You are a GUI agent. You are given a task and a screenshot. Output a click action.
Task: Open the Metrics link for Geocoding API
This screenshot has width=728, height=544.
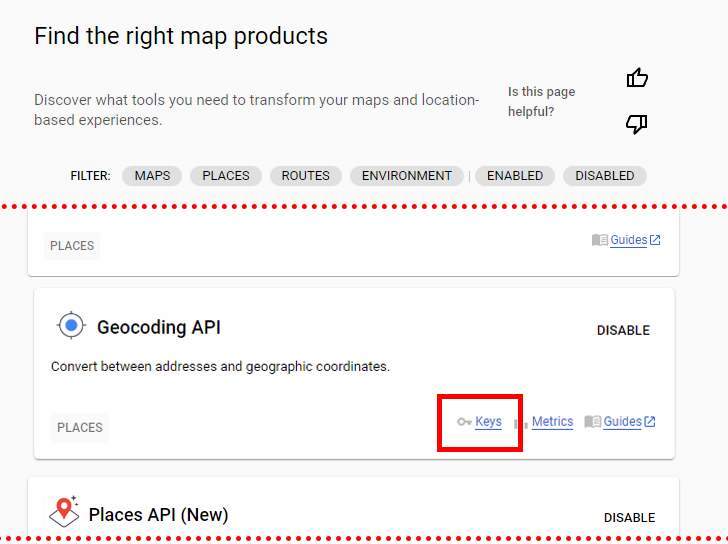[x=552, y=422]
